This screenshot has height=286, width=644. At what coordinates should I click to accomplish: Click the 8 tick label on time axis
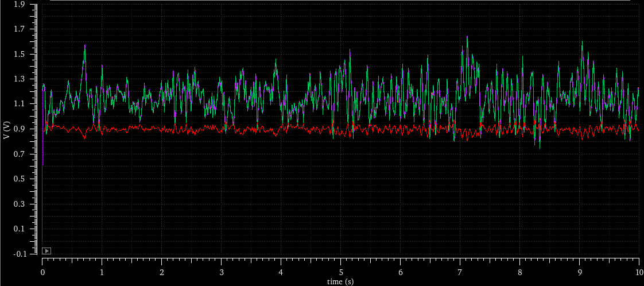pos(520,272)
